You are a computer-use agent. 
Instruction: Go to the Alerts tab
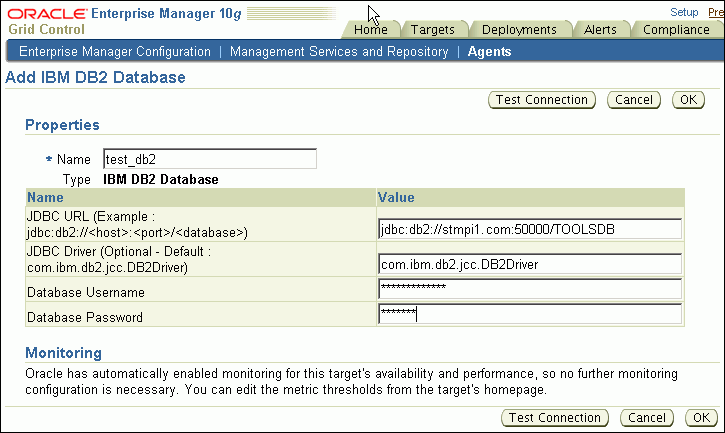[x=600, y=30]
